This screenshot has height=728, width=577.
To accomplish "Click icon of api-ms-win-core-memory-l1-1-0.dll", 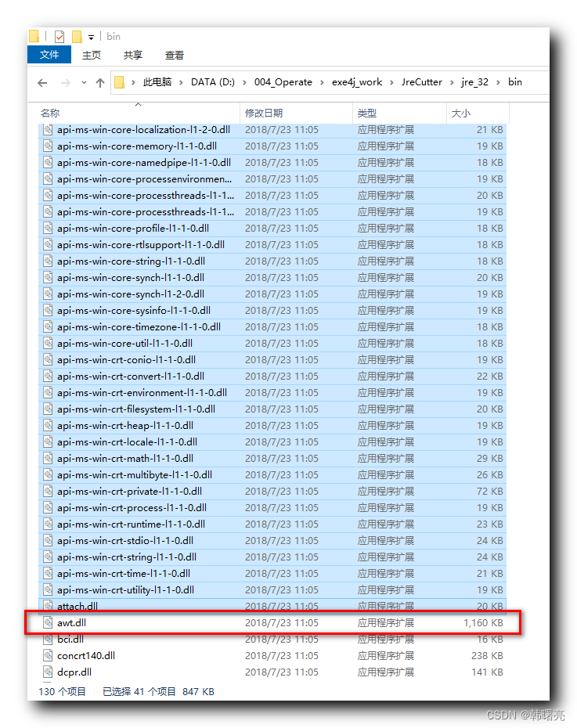I will coord(48,146).
